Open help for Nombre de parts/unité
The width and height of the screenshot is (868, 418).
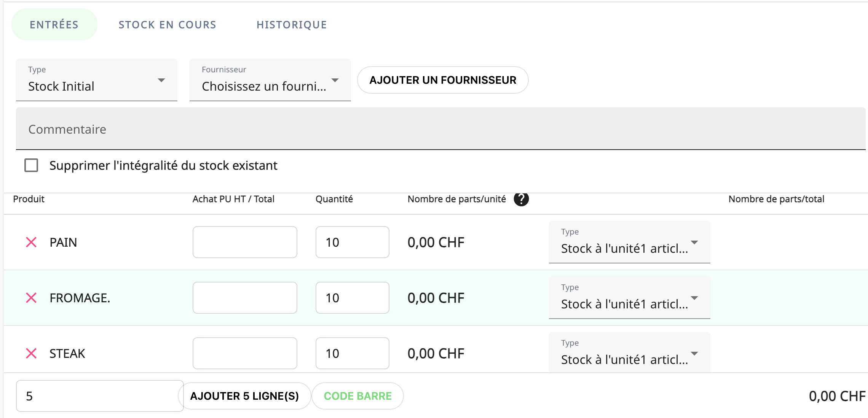pos(521,199)
